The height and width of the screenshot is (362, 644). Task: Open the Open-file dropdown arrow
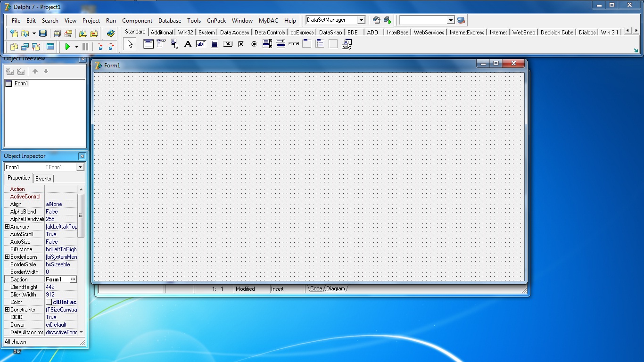click(34, 33)
